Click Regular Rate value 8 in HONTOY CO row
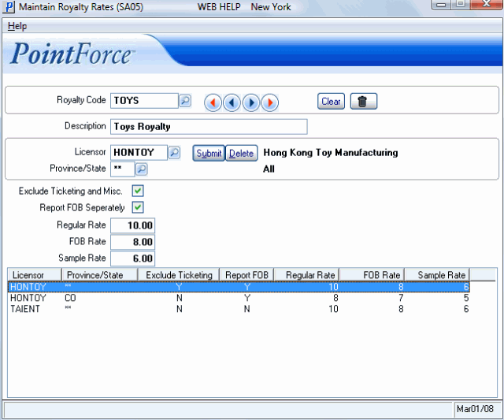This screenshot has height=420, width=504. pos(335,298)
